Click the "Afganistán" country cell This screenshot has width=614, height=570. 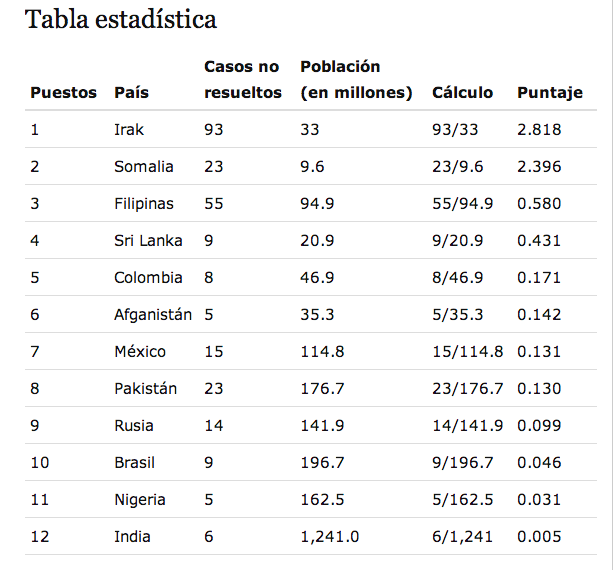(x=153, y=315)
